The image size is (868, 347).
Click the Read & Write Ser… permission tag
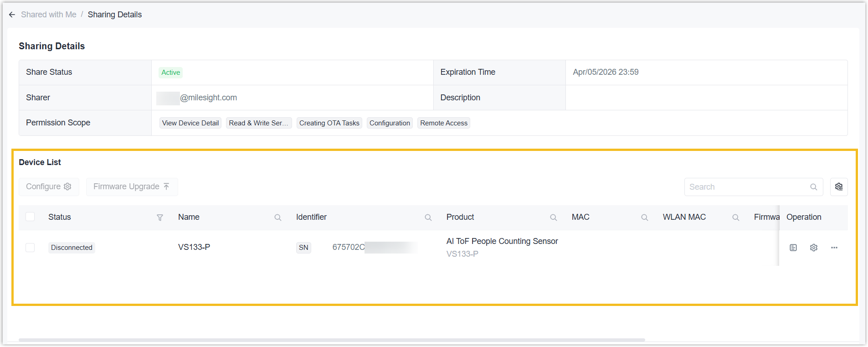258,123
